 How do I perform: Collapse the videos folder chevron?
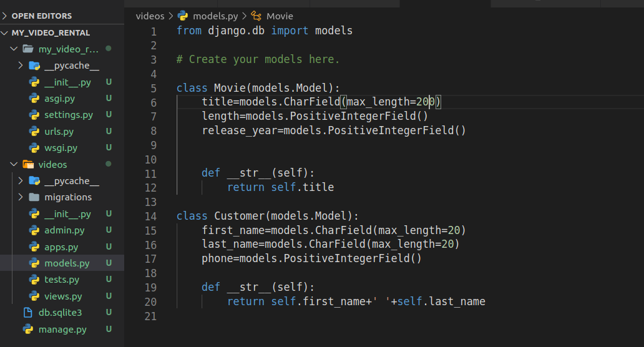click(x=14, y=164)
